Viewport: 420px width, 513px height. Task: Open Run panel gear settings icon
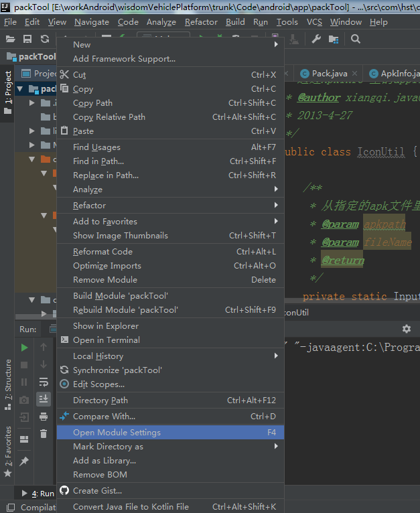pyautogui.click(x=406, y=329)
